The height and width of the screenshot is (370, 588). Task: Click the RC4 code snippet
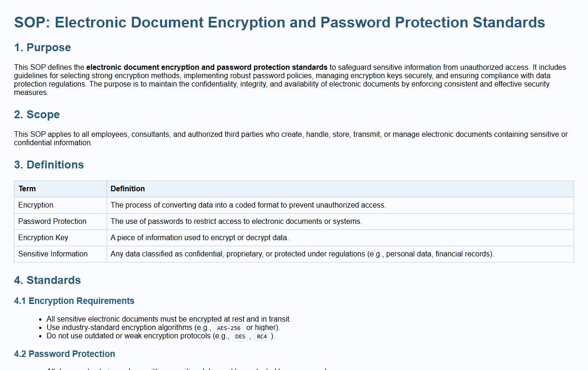[262, 336]
